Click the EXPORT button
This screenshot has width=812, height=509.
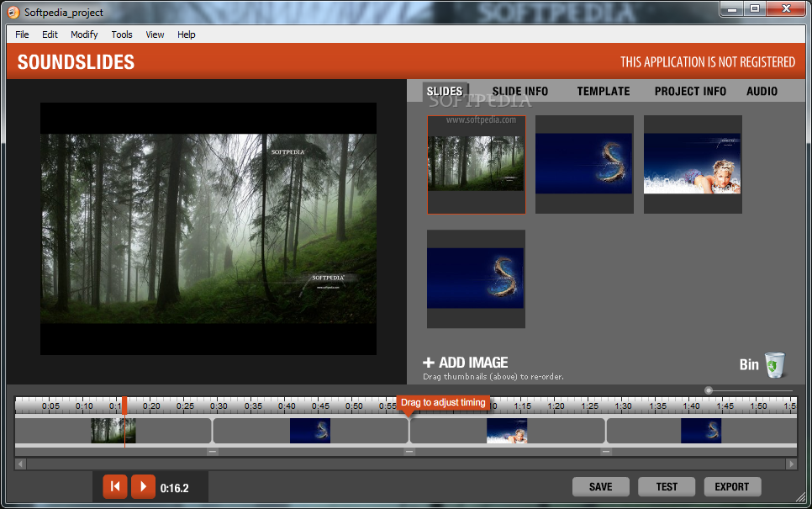pos(732,487)
